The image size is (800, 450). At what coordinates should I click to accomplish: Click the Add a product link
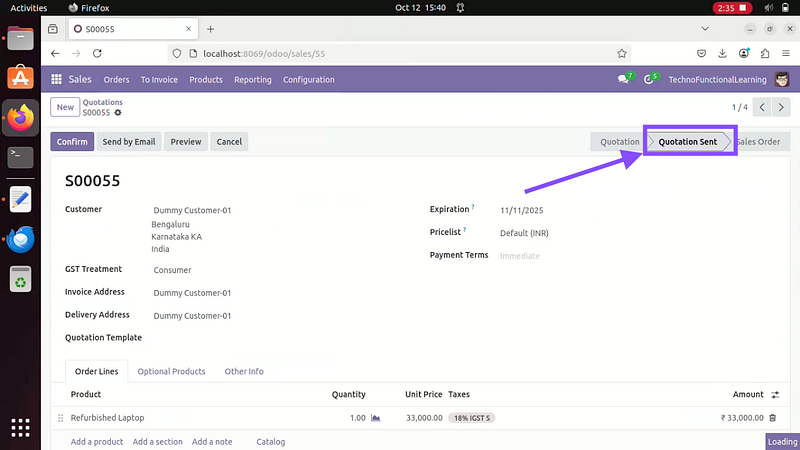point(97,442)
